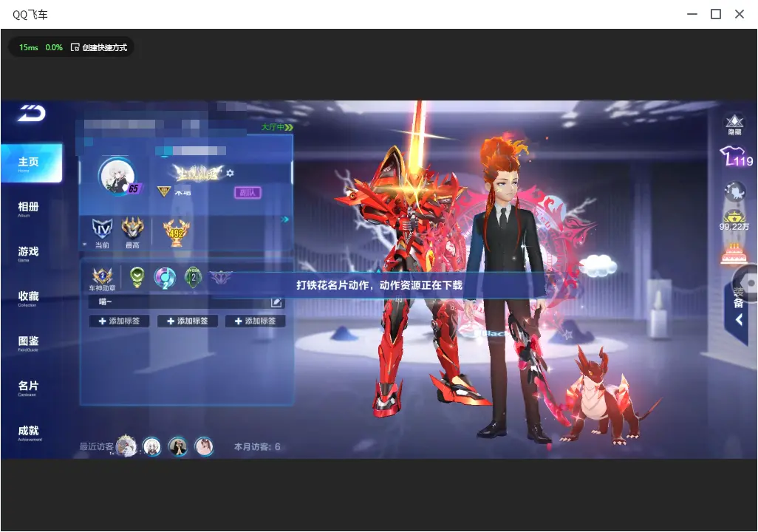Click the yellow triangle club rank badge
The height and width of the screenshot is (532, 758).
coord(164,192)
